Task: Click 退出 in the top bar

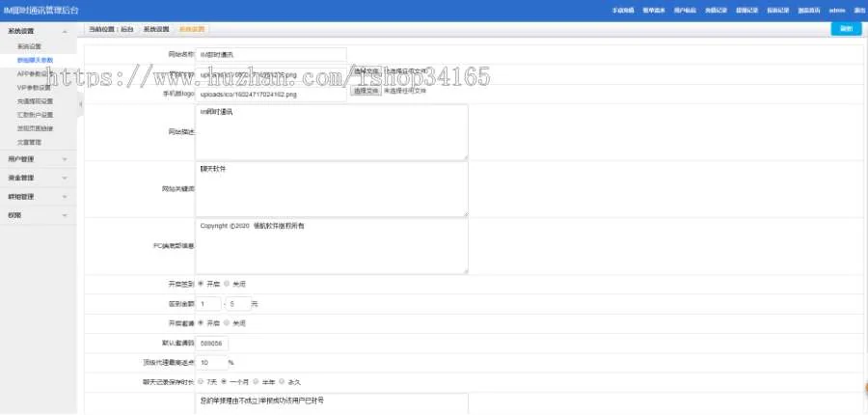Action: (858, 10)
